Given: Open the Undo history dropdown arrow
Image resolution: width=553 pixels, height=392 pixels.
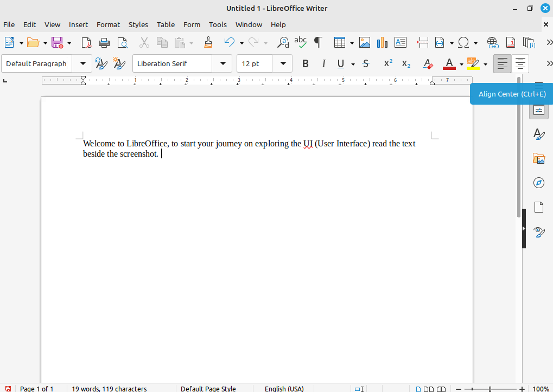Looking at the screenshot, I should [x=241, y=43].
